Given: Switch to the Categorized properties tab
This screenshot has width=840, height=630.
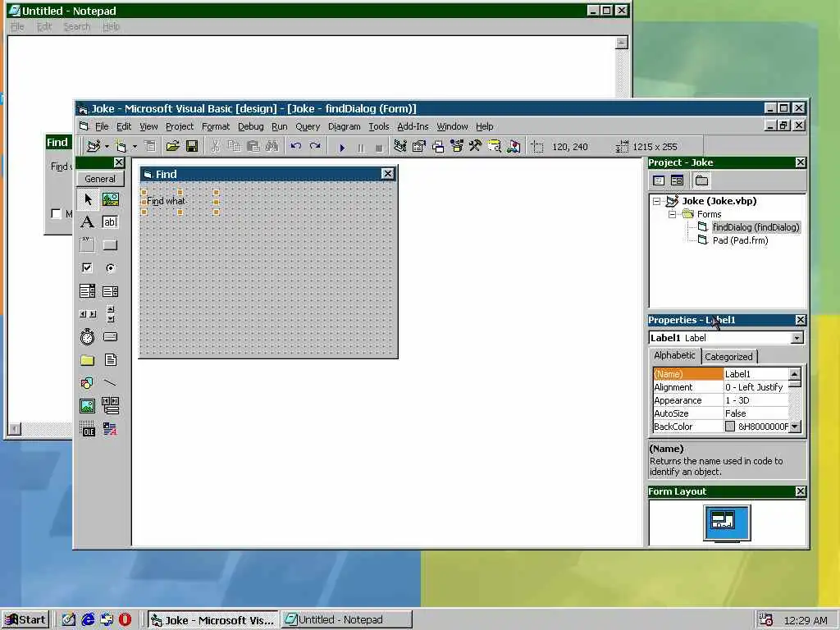Looking at the screenshot, I should pyautogui.click(x=728, y=357).
